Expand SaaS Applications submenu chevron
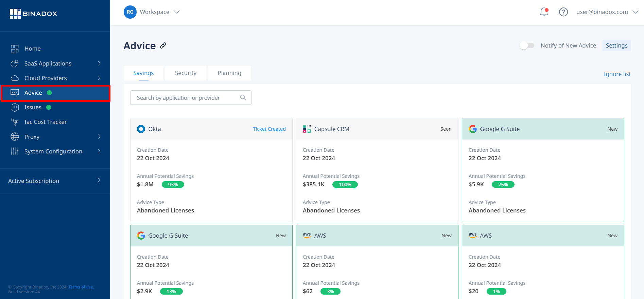Viewport: 644px width, 299px height. (x=99, y=63)
